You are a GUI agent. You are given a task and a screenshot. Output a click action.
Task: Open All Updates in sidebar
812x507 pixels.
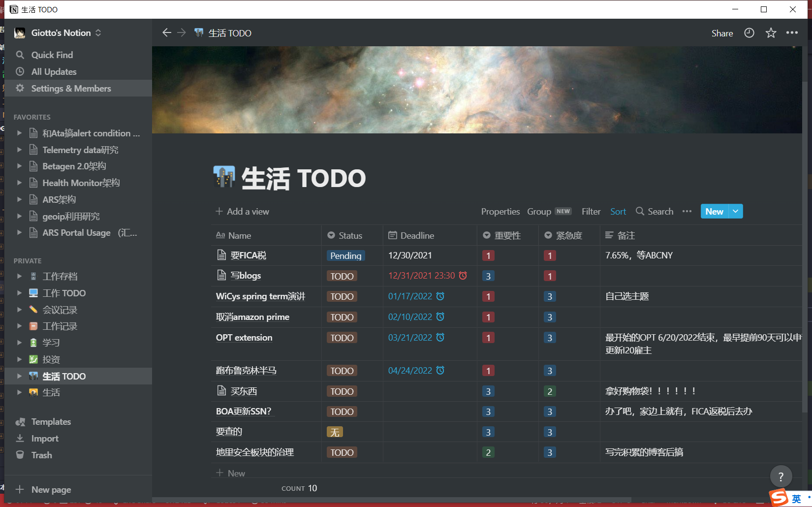pos(54,71)
